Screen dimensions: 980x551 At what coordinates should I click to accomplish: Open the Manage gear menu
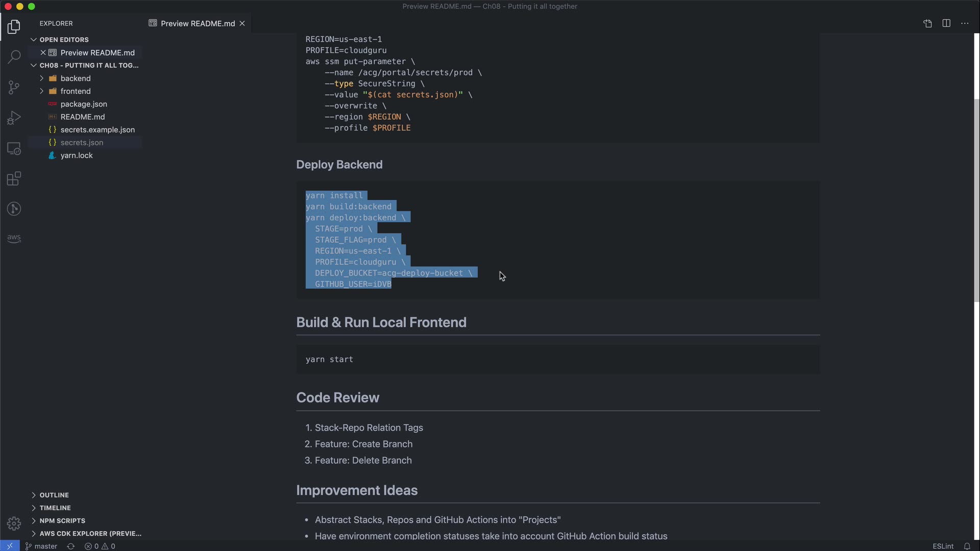pyautogui.click(x=14, y=523)
